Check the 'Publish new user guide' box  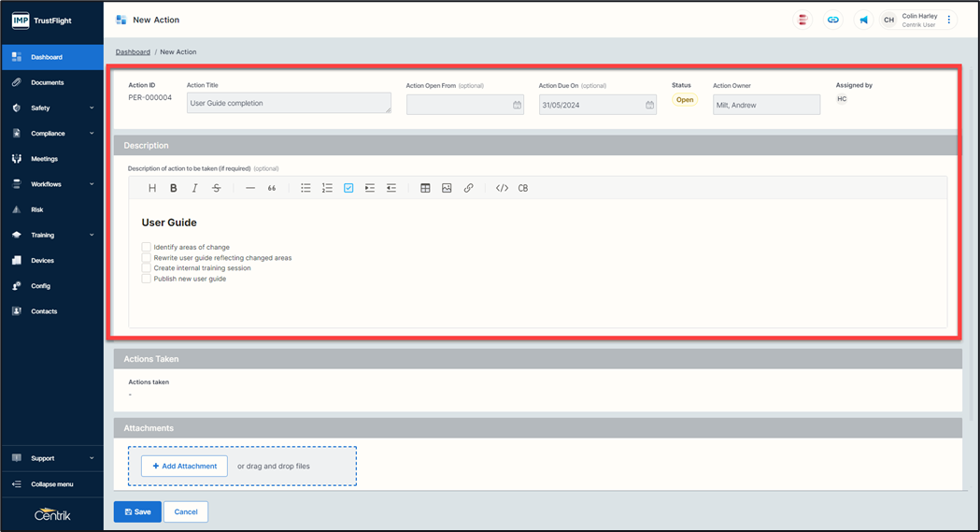tap(147, 279)
